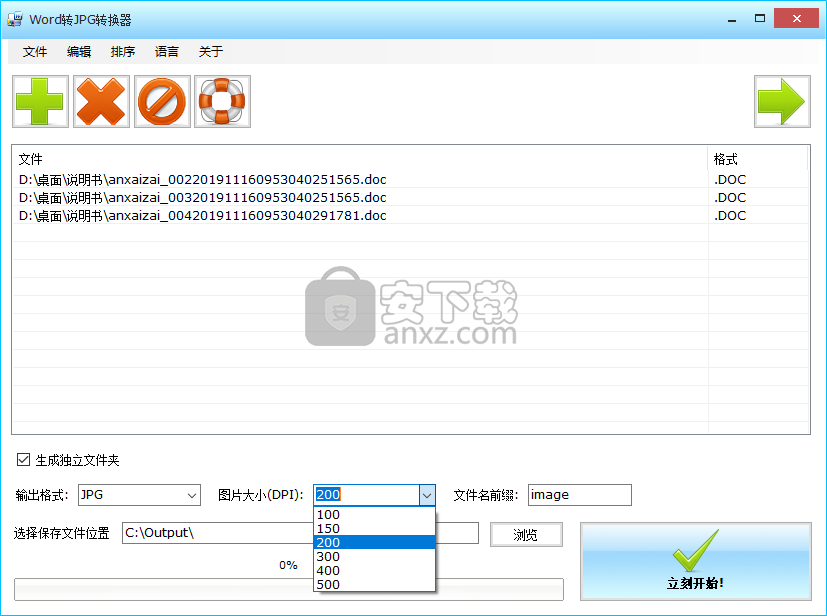The height and width of the screenshot is (616, 827).
Task: Open the 文件 menu
Action: pyautogui.click(x=35, y=52)
